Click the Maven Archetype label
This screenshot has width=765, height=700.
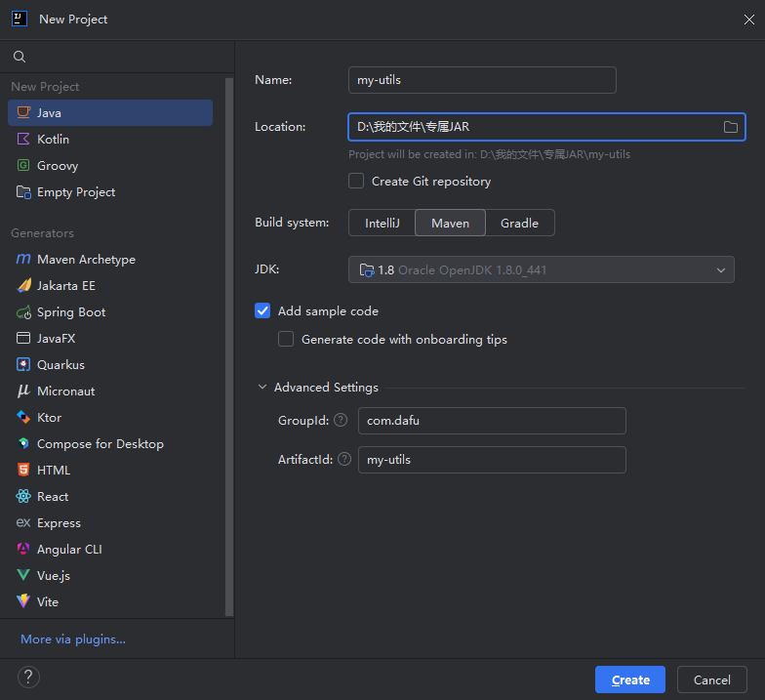pos(86,260)
